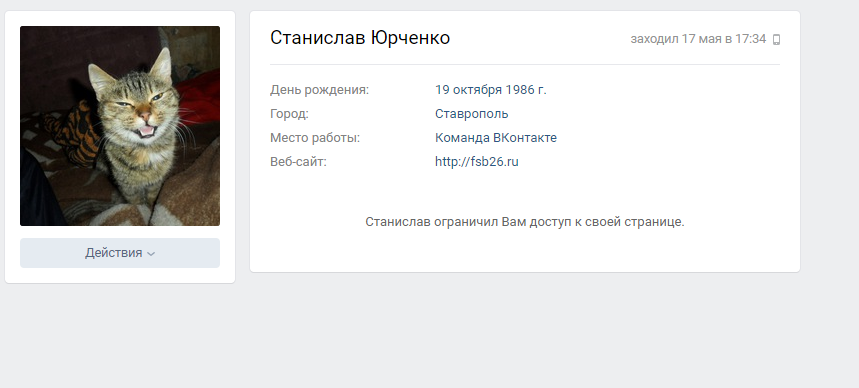Select the Город label
The height and width of the screenshot is (388, 859).
pos(289,114)
